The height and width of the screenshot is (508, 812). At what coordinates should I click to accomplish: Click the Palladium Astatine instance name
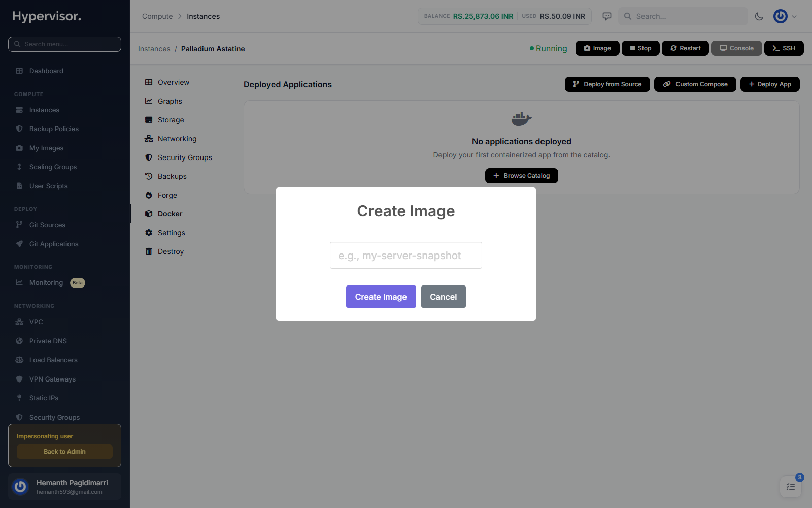click(x=213, y=49)
